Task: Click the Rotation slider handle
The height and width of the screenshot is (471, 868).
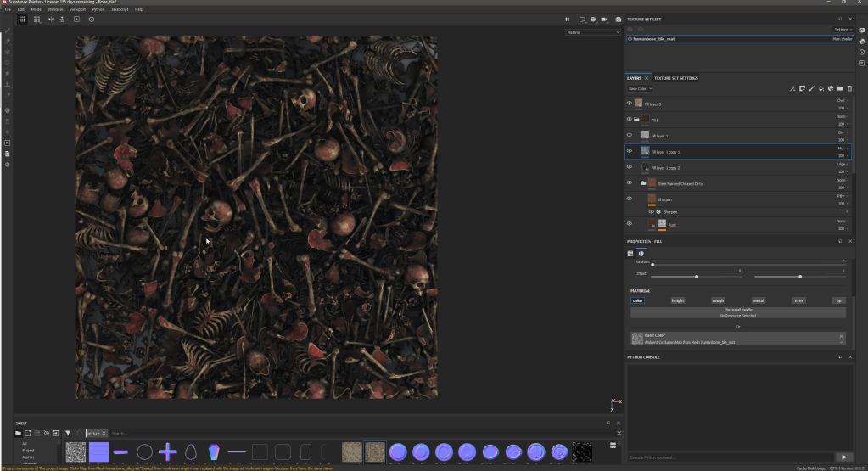Action: (652, 265)
